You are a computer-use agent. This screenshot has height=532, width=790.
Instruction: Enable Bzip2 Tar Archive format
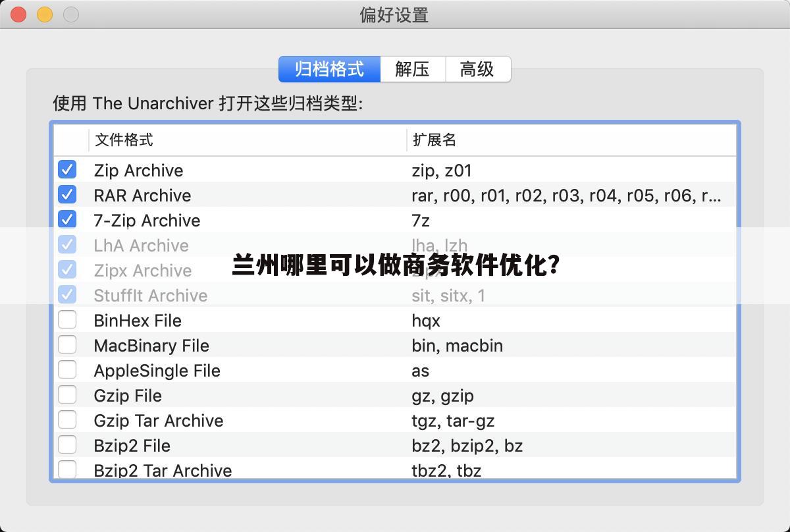coord(67,469)
